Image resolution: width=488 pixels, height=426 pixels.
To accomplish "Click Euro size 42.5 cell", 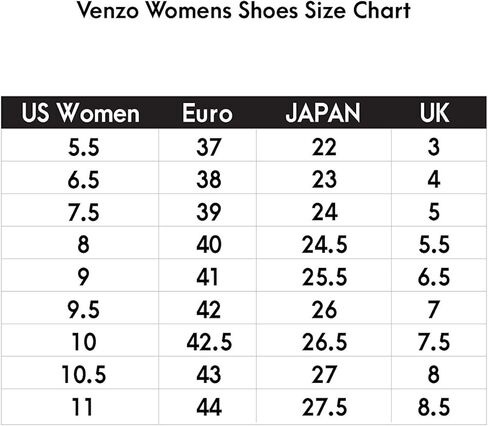I will (209, 342).
